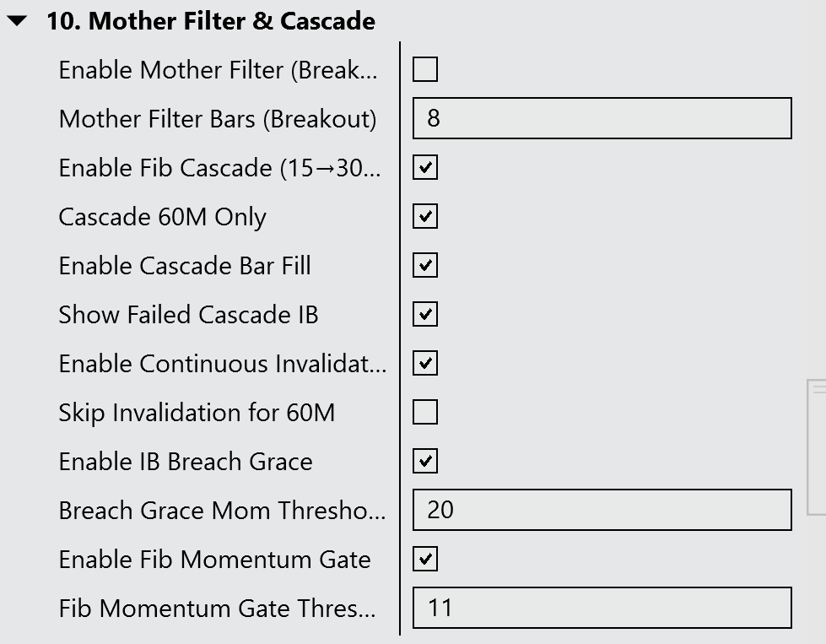Click the section title 10. Mother Filter & Cascade
The width and height of the screenshot is (826, 644).
click(x=210, y=22)
